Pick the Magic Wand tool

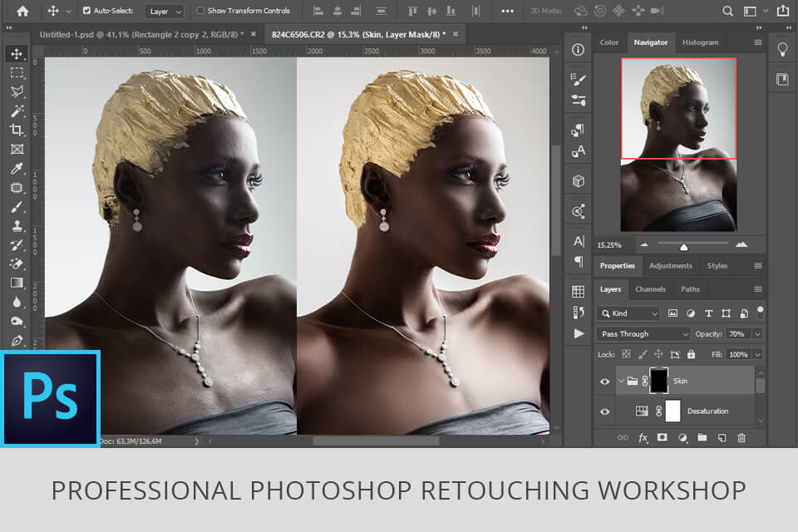click(17, 111)
